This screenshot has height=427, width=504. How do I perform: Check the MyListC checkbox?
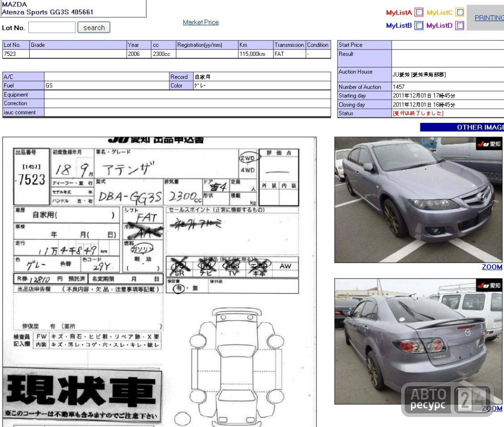[460, 12]
